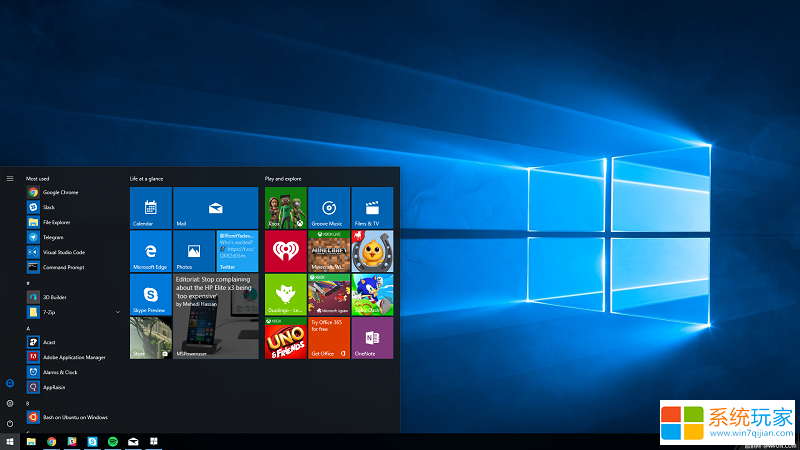Click the 'Most used' heading

tap(38, 179)
